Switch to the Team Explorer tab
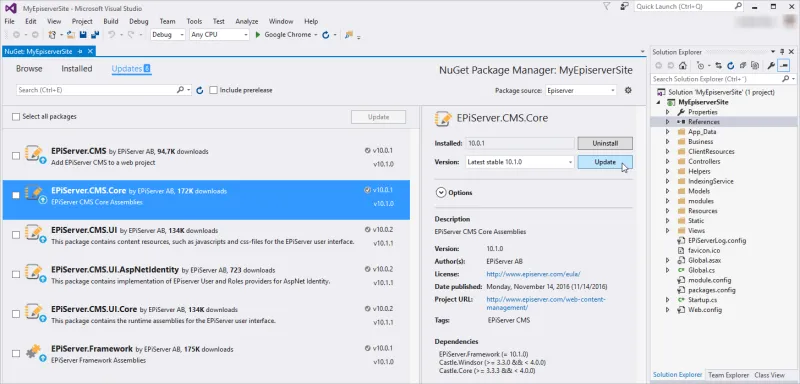This screenshot has height=384, width=800. pos(729,375)
